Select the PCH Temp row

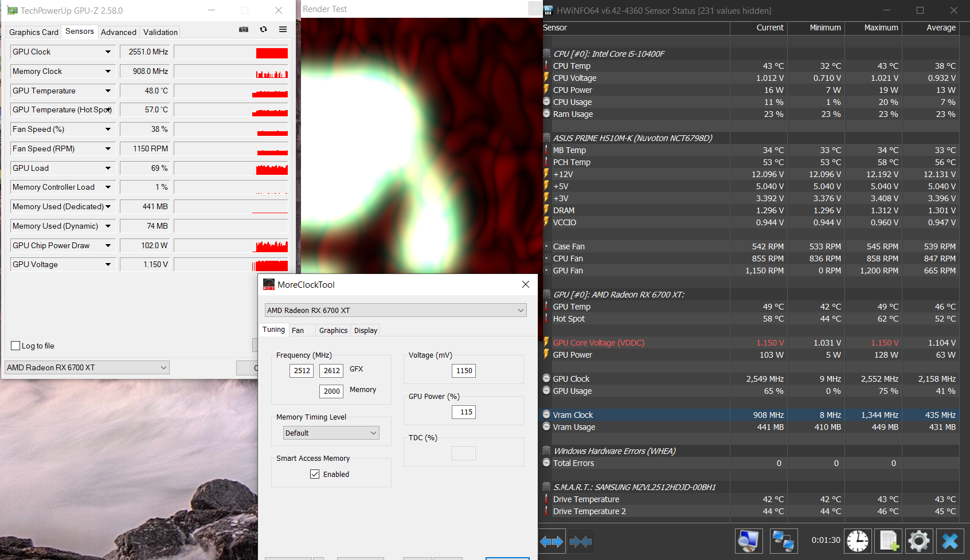pyautogui.click(x=750, y=162)
